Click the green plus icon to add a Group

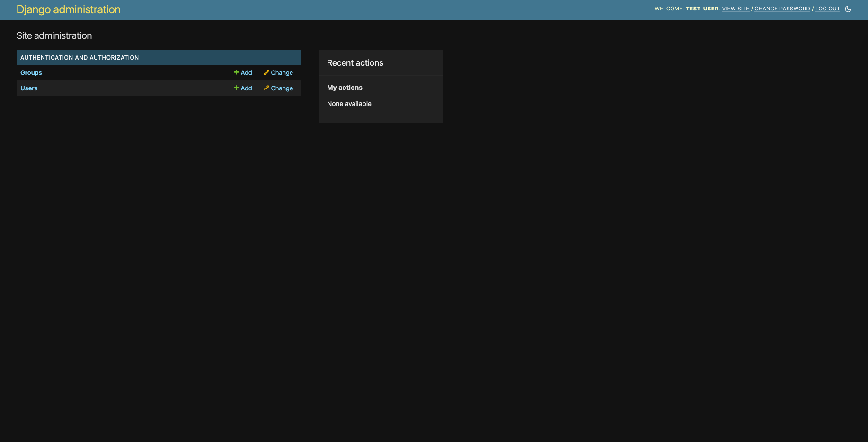tap(237, 72)
